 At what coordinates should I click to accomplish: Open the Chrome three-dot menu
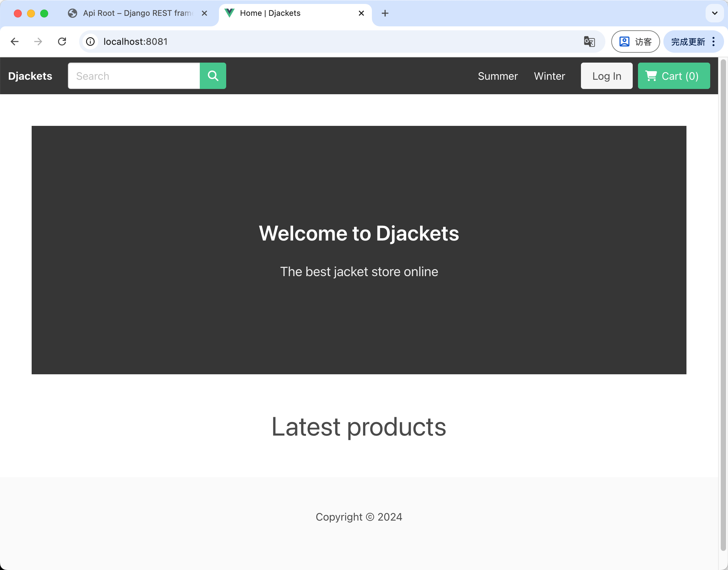click(x=713, y=42)
